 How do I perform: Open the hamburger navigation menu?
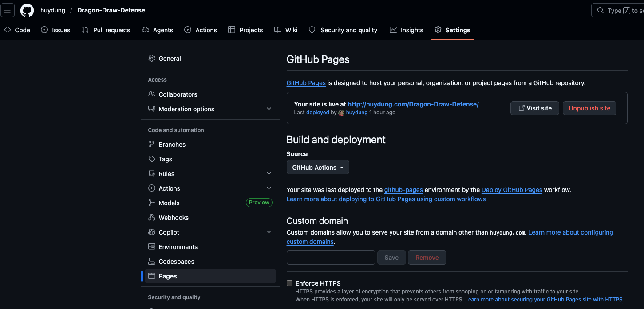[8, 10]
